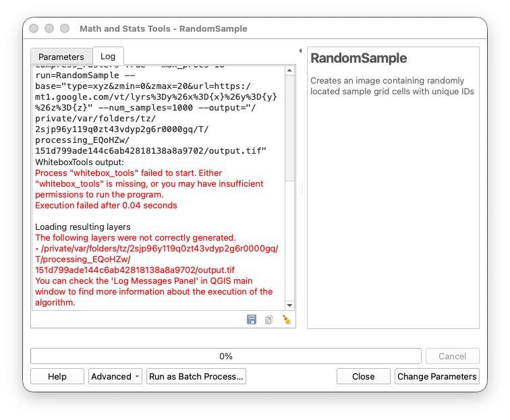
Task: Click the Cancel button
Action: click(452, 356)
